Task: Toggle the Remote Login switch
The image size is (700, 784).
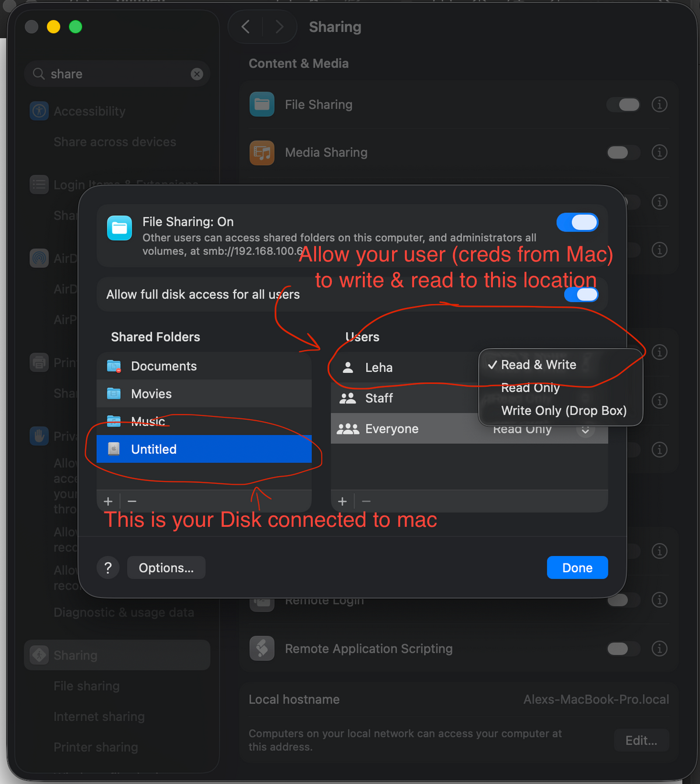Action: tap(624, 600)
